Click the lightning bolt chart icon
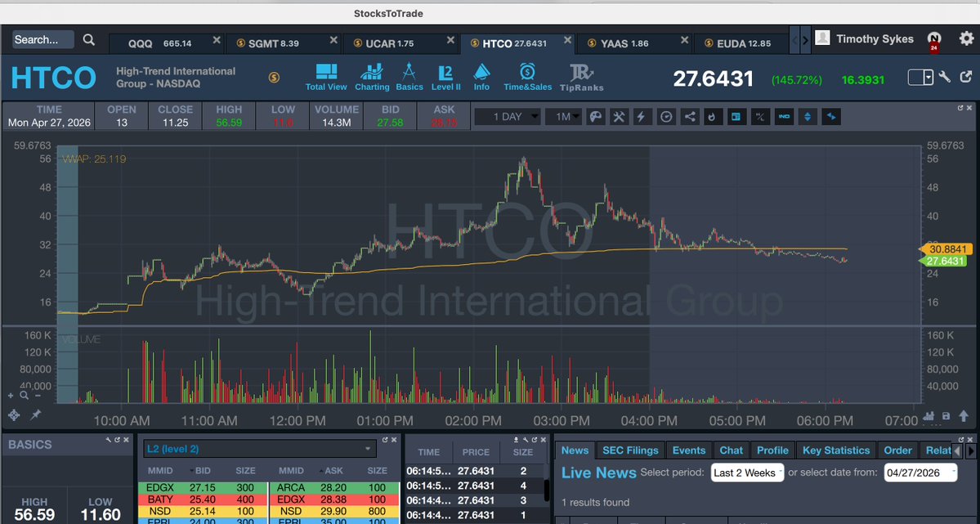 (642, 117)
